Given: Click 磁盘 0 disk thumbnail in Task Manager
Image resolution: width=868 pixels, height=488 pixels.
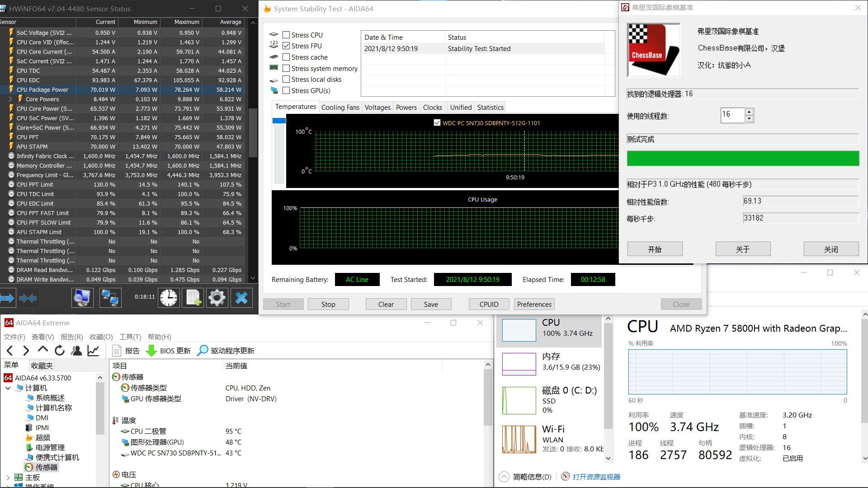Looking at the screenshot, I should 519,400.
